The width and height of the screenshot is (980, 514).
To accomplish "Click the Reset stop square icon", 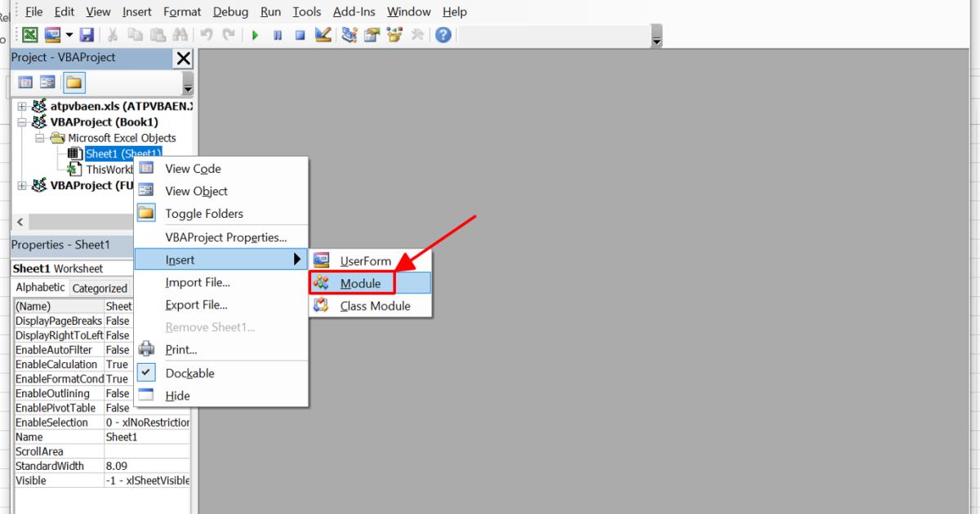I will point(300,35).
